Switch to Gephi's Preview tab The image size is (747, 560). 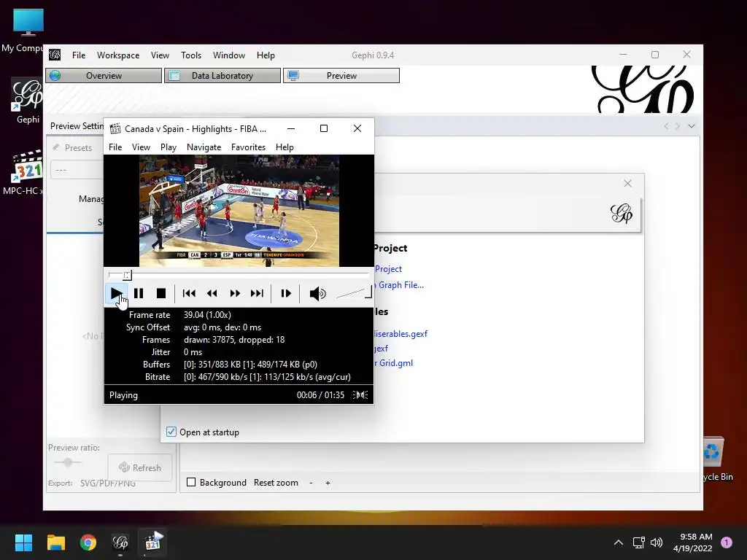point(341,76)
